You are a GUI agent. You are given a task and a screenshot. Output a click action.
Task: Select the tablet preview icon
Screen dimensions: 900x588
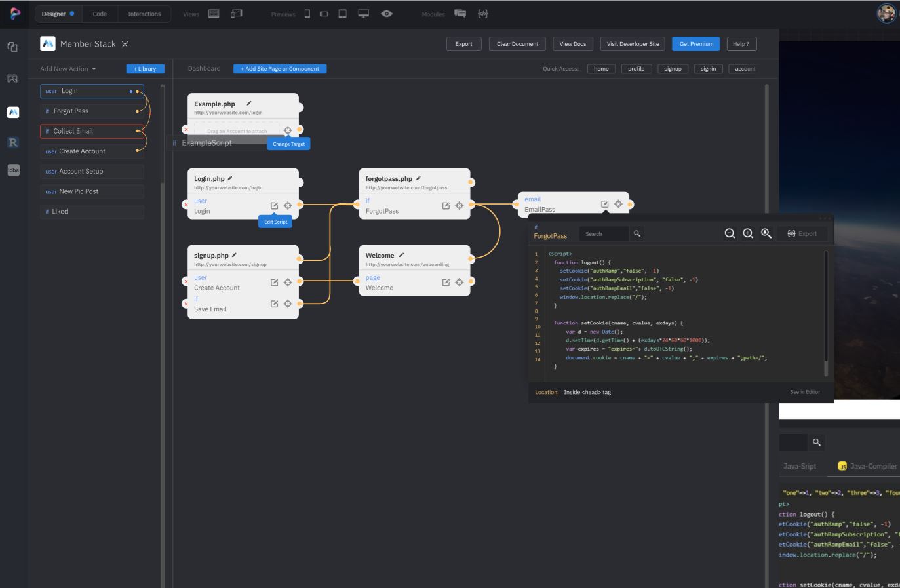pos(342,14)
